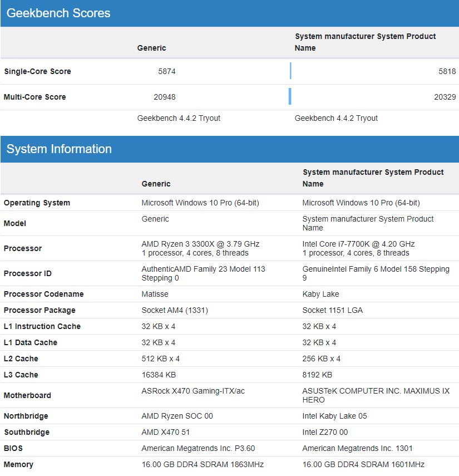This screenshot has height=476, width=459.
Task: Click 'Operating System' row label
Action: 37,203
